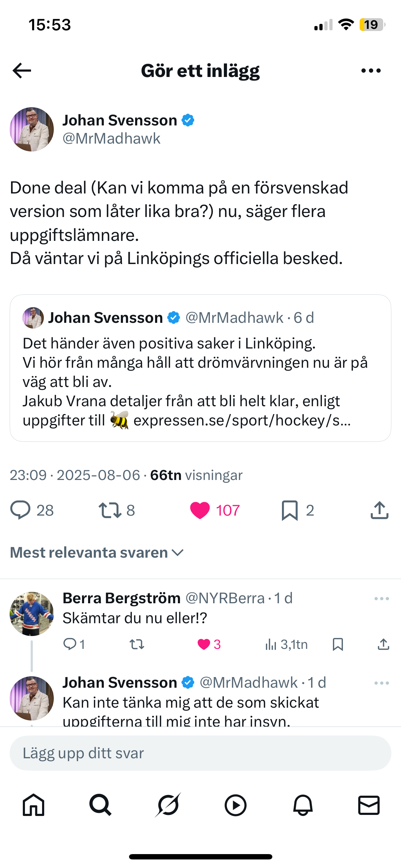The width and height of the screenshot is (401, 868).
Task: Open the notifications bell tab
Action: 303,805
